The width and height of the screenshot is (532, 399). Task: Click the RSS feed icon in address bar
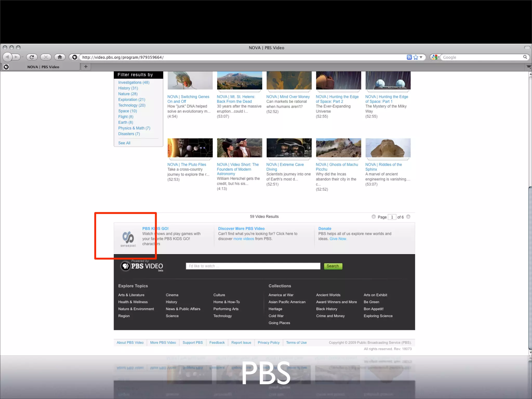coord(409,57)
